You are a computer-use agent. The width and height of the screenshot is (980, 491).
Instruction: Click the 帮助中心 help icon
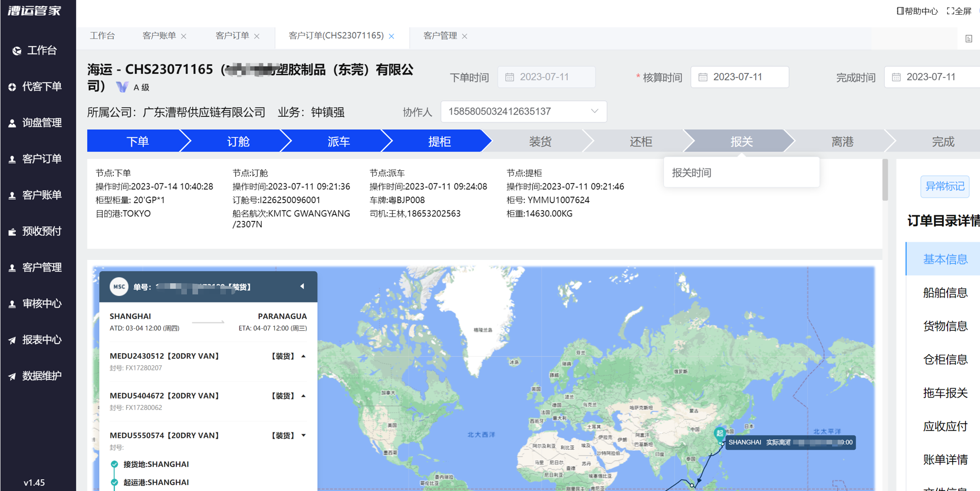pos(900,11)
